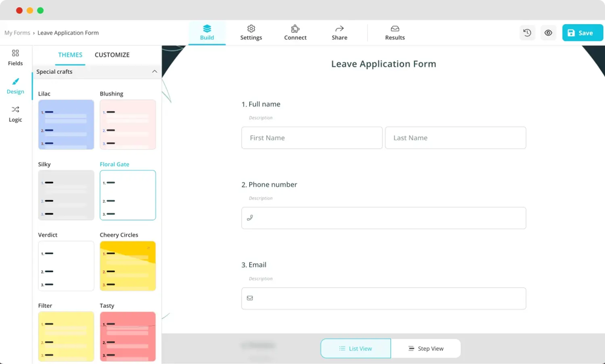Select the Themes tab
This screenshot has height=364, width=605.
[x=70, y=55]
